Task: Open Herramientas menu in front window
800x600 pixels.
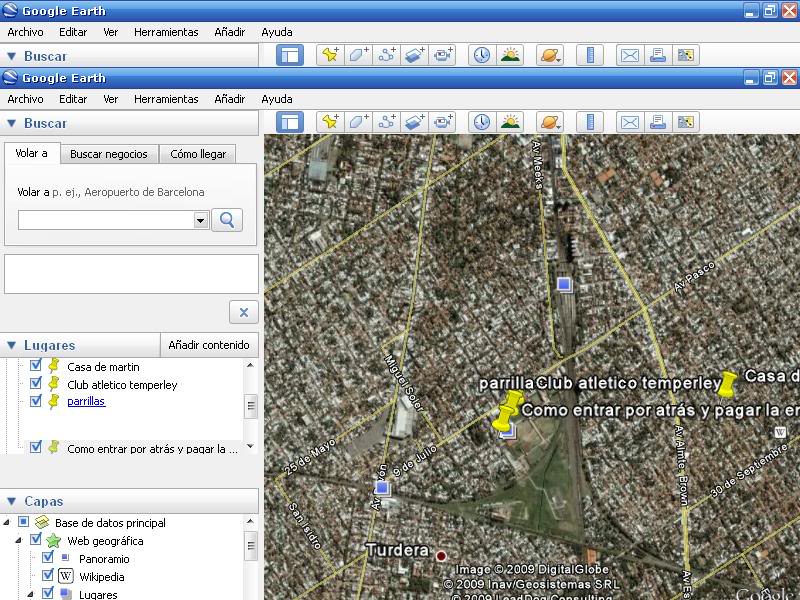Action: [x=166, y=99]
